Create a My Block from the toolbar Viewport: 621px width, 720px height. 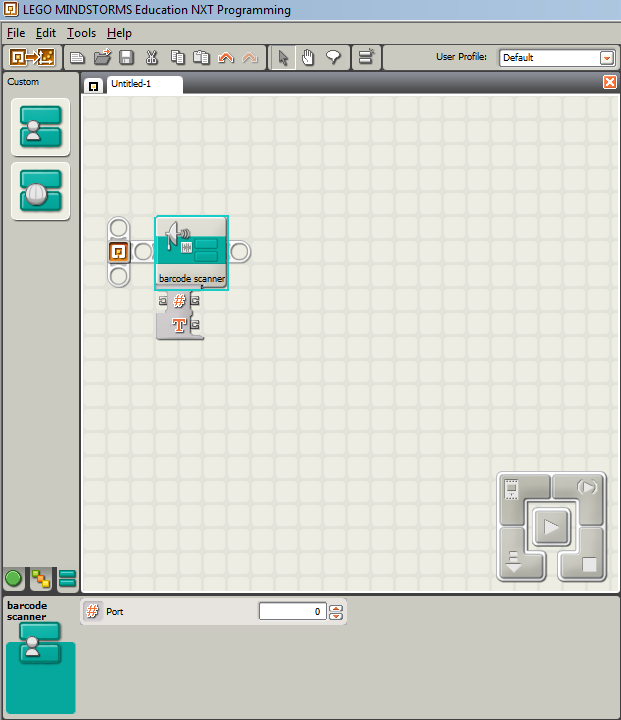(x=366, y=57)
